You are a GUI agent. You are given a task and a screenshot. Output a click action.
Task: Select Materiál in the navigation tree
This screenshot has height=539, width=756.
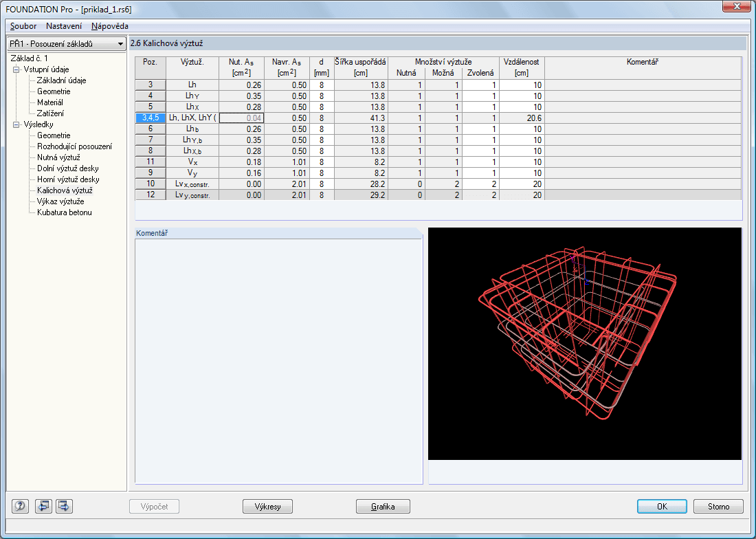coord(50,102)
